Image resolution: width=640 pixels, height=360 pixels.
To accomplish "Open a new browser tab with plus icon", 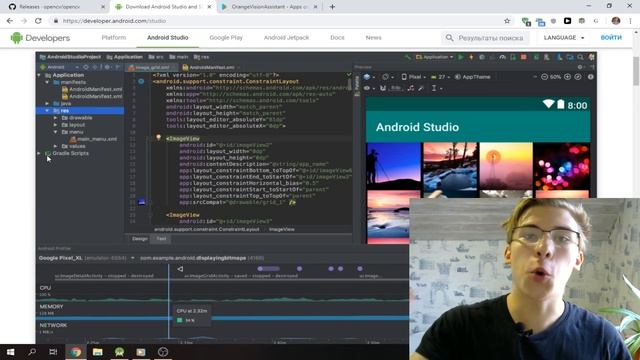I will tap(332, 7).
